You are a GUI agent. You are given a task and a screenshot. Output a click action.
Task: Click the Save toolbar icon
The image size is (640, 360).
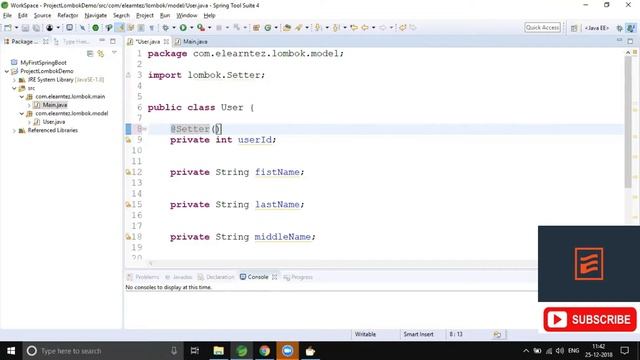25,28
